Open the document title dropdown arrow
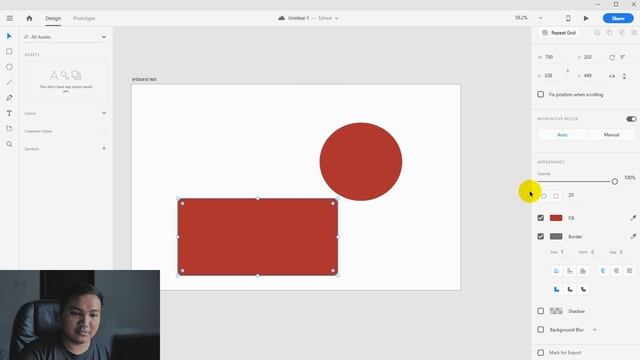 point(336,18)
